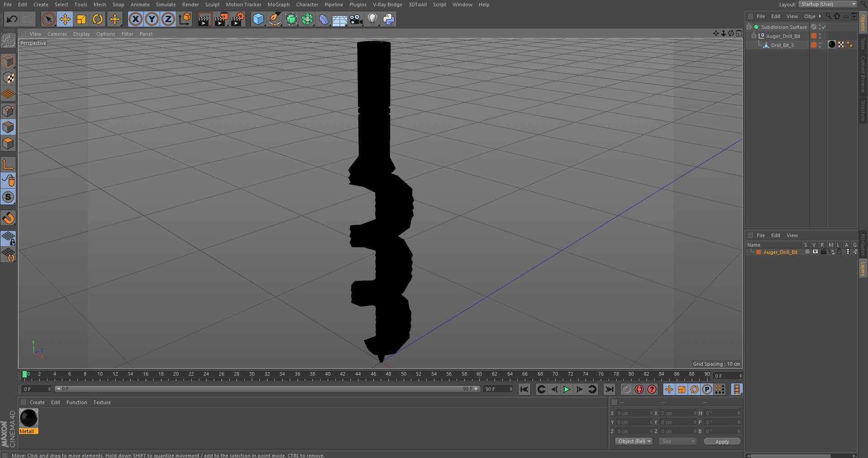Open the V-Ray Bridge menu
The image size is (868, 458).
coord(387,5)
